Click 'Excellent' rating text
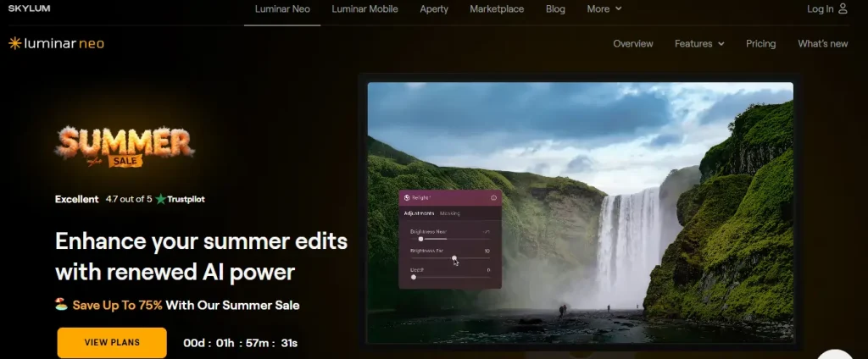Screen dimensions: 868x359 pos(77,199)
